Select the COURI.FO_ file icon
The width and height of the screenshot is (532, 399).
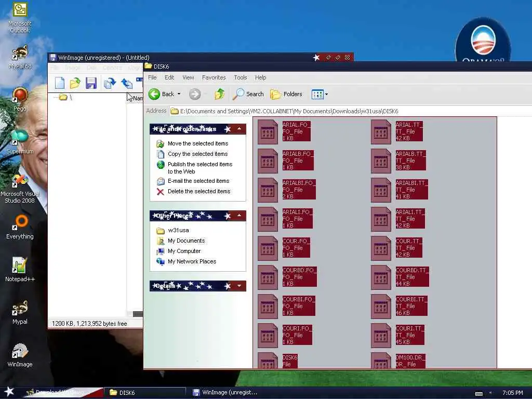click(268, 336)
